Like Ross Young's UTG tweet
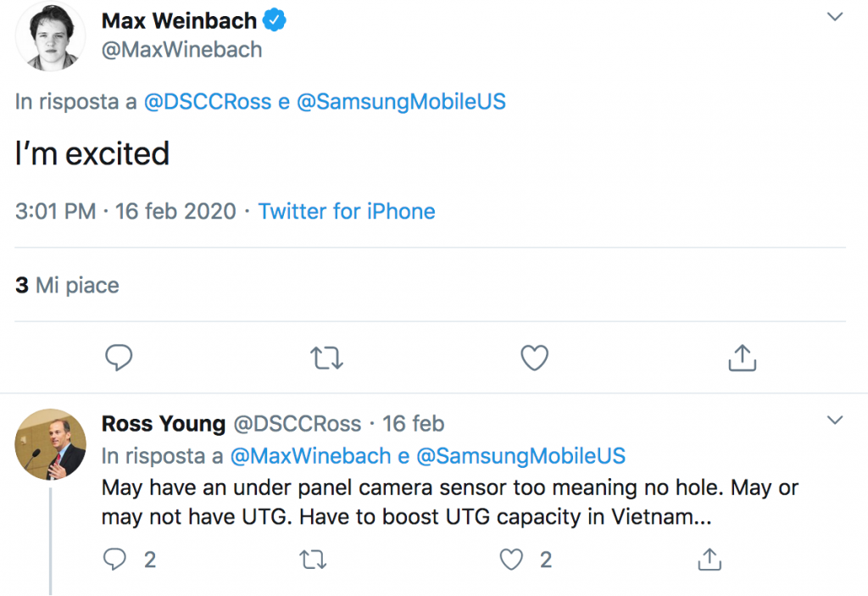 pos(511,559)
